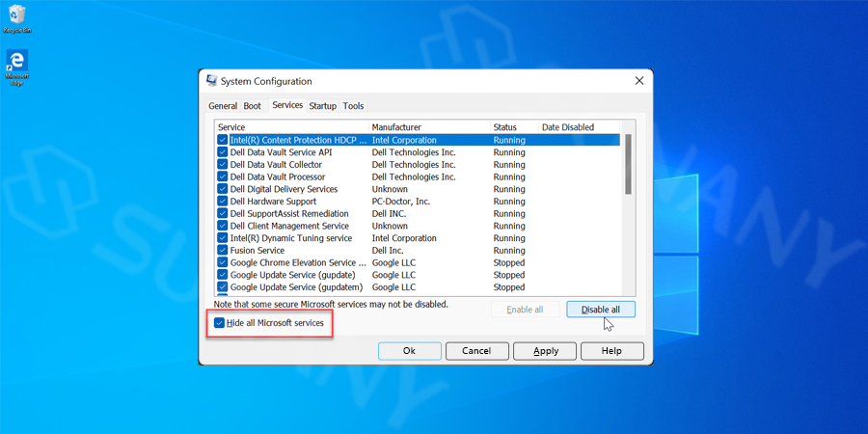
Task: Click the Disable all button
Action: [x=601, y=310]
